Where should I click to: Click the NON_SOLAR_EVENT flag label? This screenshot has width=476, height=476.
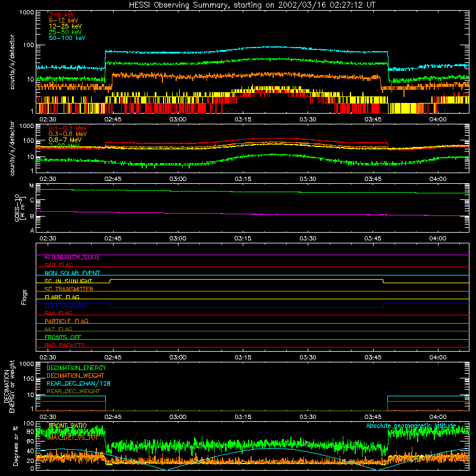point(72,273)
